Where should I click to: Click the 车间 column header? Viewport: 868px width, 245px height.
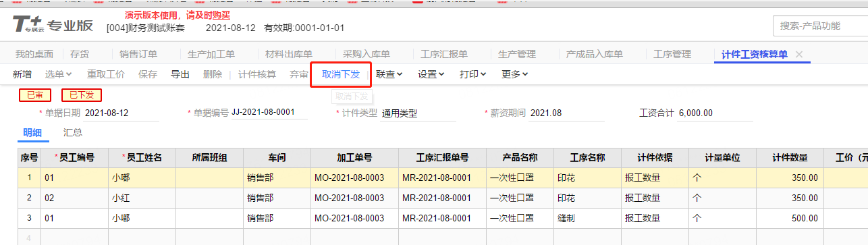pyautogui.click(x=277, y=158)
